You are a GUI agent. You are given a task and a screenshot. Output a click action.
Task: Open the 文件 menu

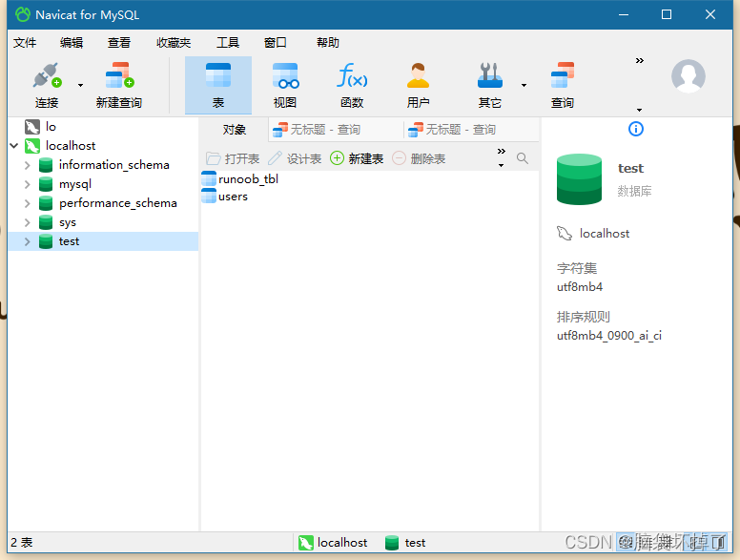[25, 43]
